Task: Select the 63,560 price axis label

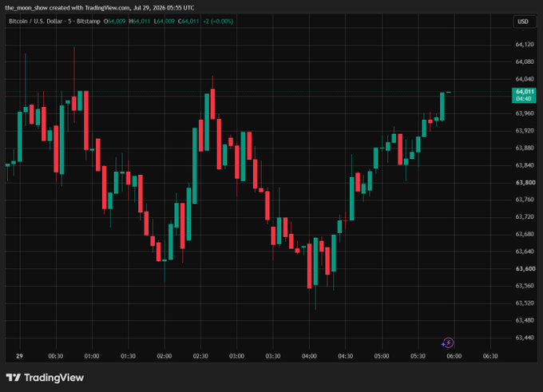Action: pos(525,286)
